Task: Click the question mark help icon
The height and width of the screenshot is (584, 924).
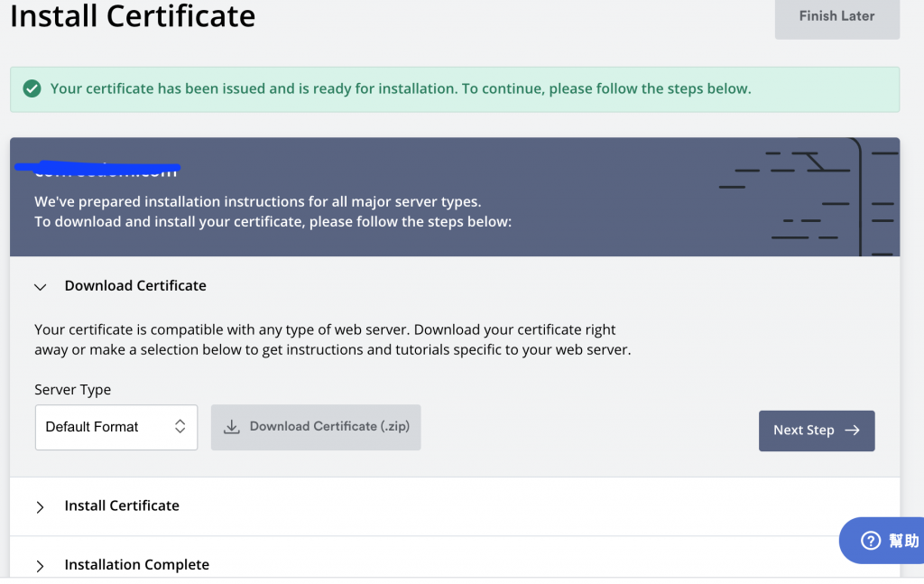Action: (x=871, y=541)
